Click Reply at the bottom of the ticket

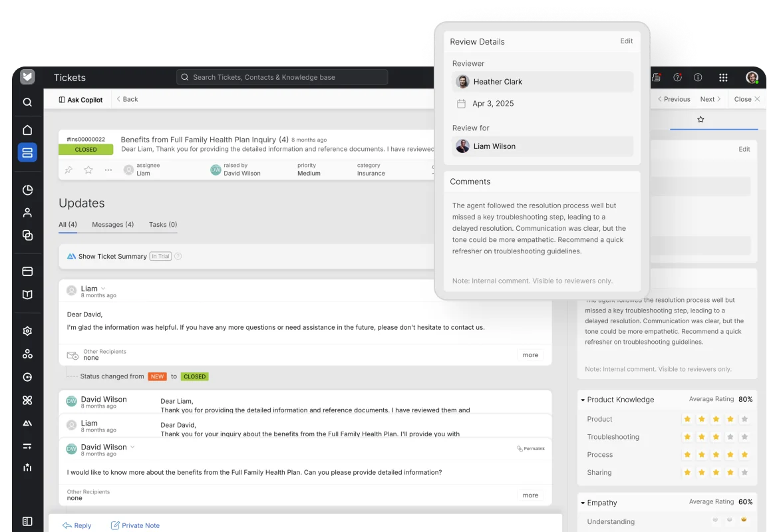point(77,525)
